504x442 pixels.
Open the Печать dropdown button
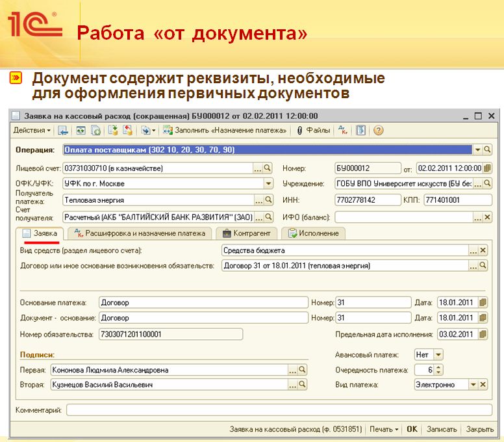point(384,429)
